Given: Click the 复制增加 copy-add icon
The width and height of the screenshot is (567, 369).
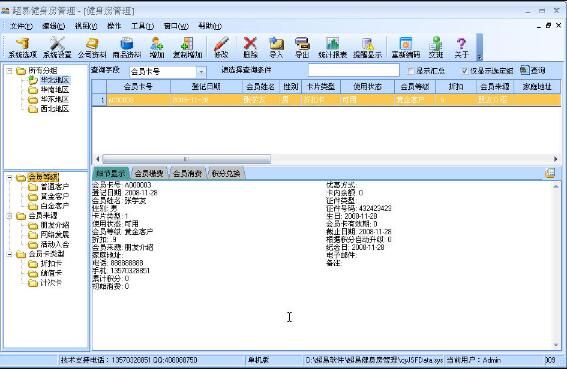Looking at the screenshot, I should pos(187,48).
